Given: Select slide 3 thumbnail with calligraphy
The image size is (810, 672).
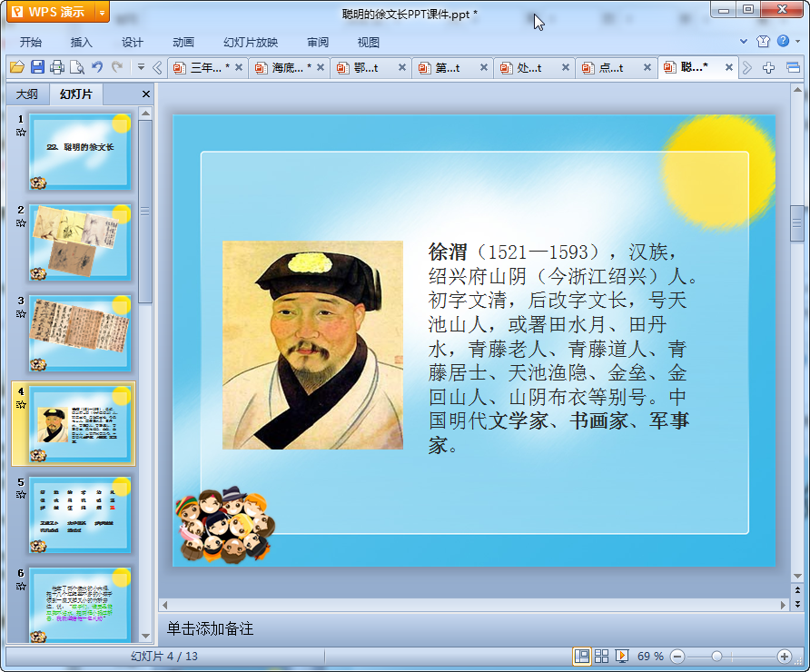Looking at the screenshot, I should (x=80, y=332).
